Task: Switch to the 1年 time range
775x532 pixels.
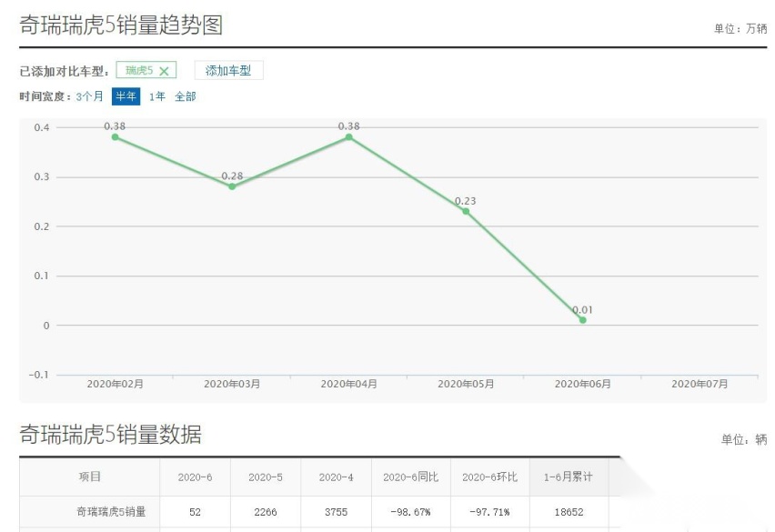Action: tap(157, 96)
